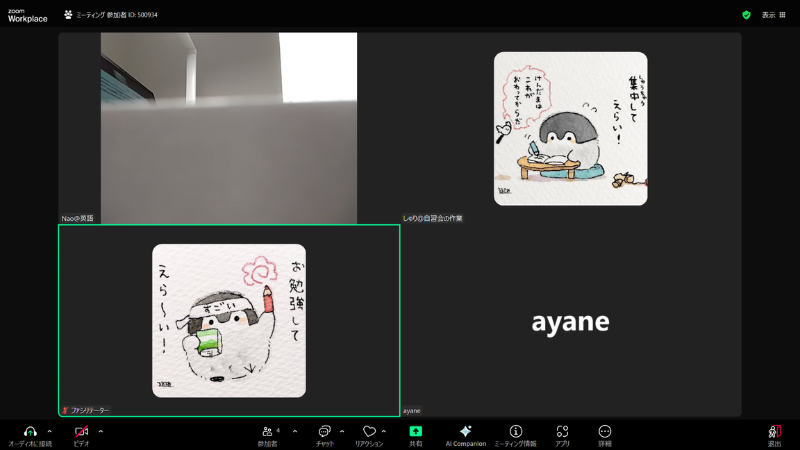Open the apps (アプリ) panel
Screen dimensions: 800x450
pyautogui.click(x=562, y=436)
